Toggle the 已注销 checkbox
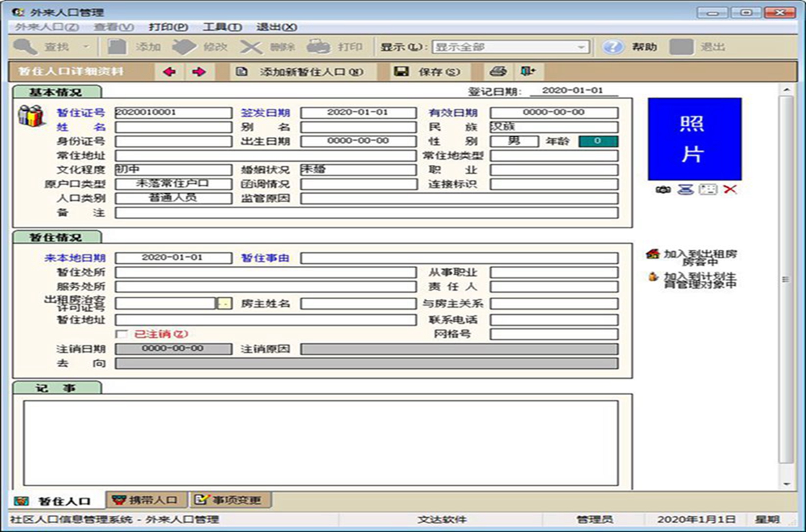The image size is (806, 532). point(121,334)
